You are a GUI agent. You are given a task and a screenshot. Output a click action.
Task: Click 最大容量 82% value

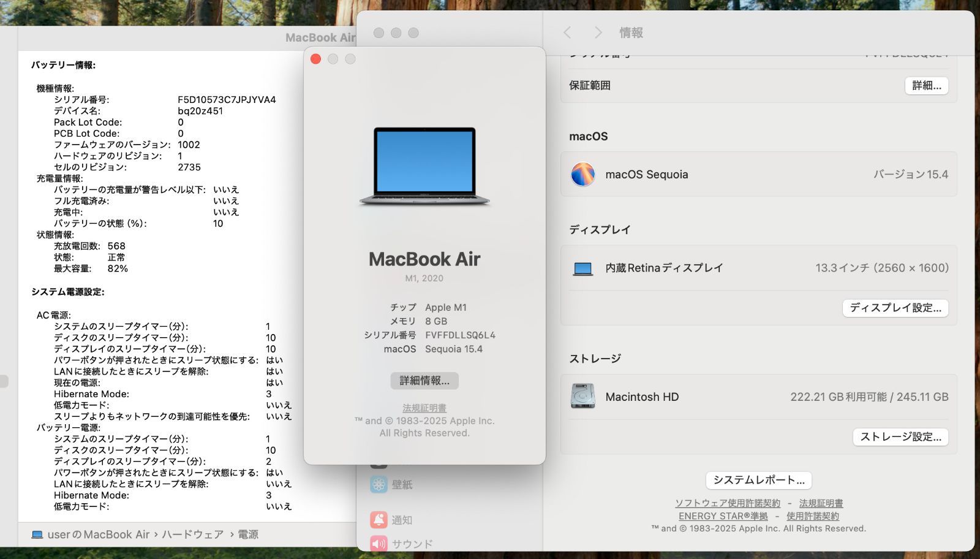click(x=118, y=268)
